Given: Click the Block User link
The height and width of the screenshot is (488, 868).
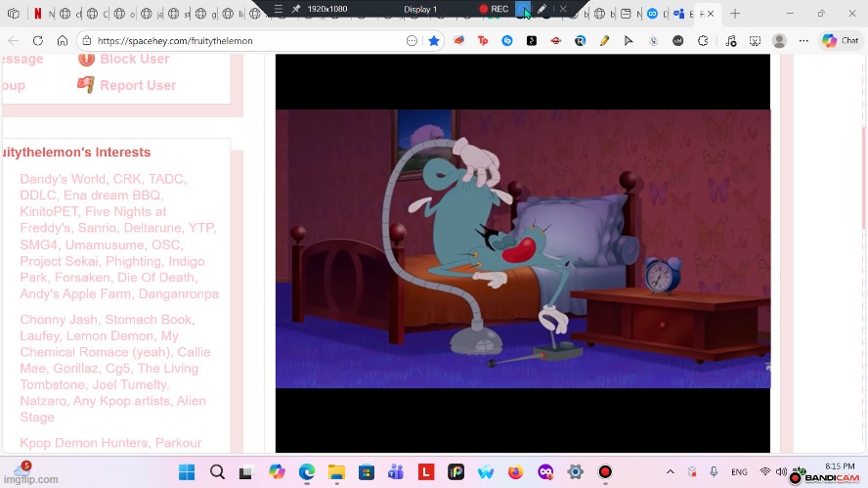Looking at the screenshot, I should point(134,59).
